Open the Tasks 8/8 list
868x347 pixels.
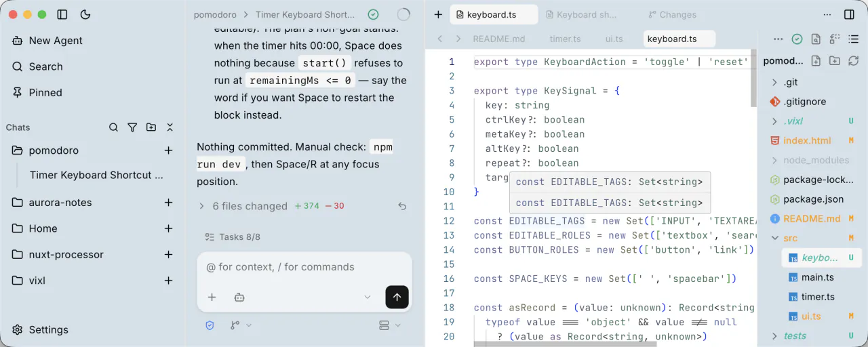coord(233,237)
